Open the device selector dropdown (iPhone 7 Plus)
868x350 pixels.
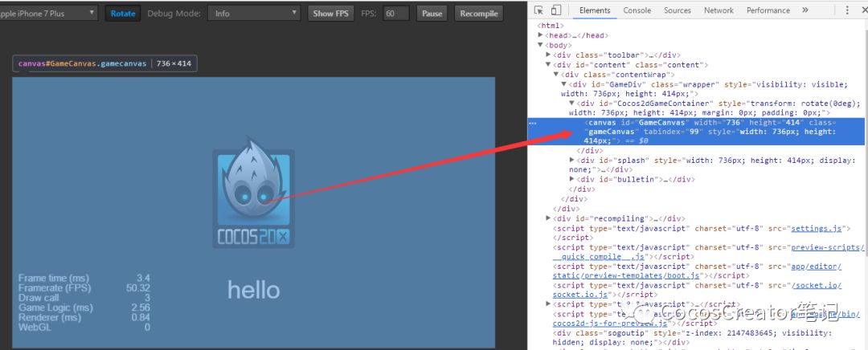pos(47,14)
